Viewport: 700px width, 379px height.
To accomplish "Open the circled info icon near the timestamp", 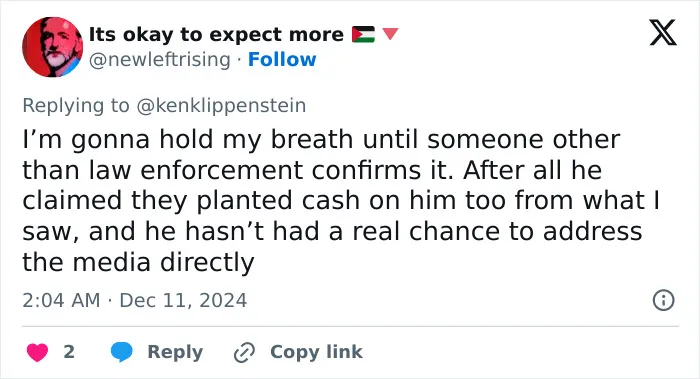I will tap(663, 300).
